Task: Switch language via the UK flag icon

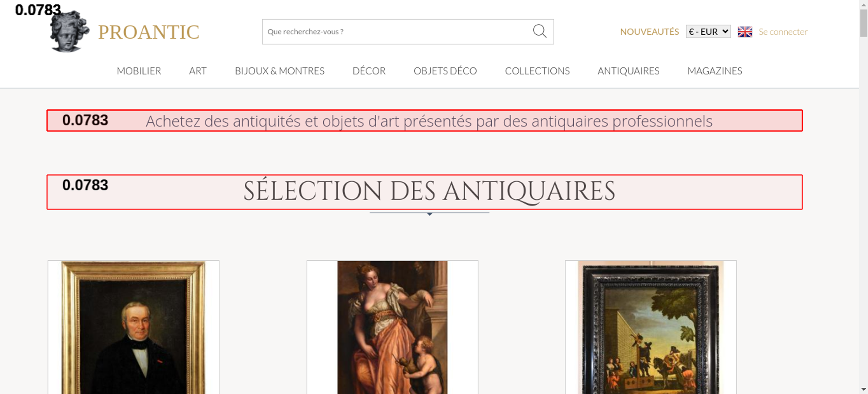Action: click(745, 32)
